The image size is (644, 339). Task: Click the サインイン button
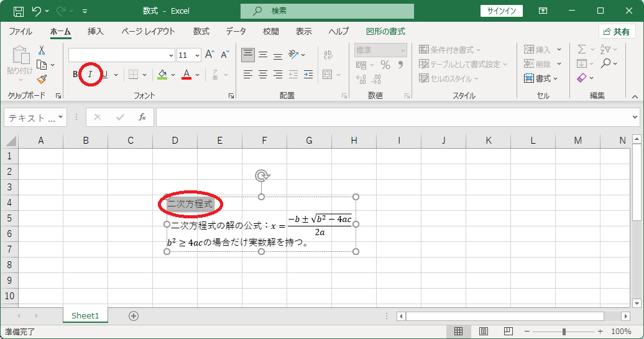[502, 11]
